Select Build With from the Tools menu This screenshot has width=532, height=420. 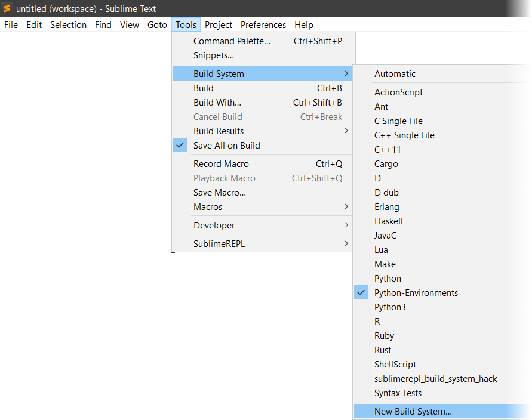(217, 102)
